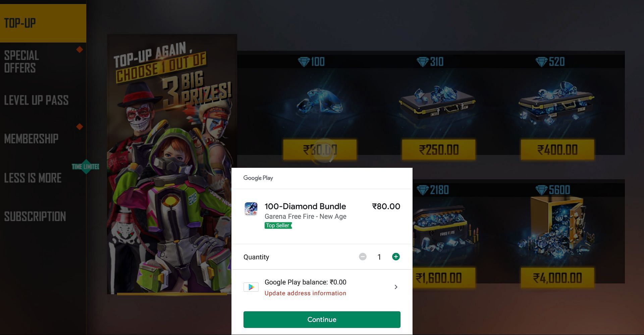The image size is (644, 335).
Task: Tap Update address information link
Action: (x=305, y=293)
